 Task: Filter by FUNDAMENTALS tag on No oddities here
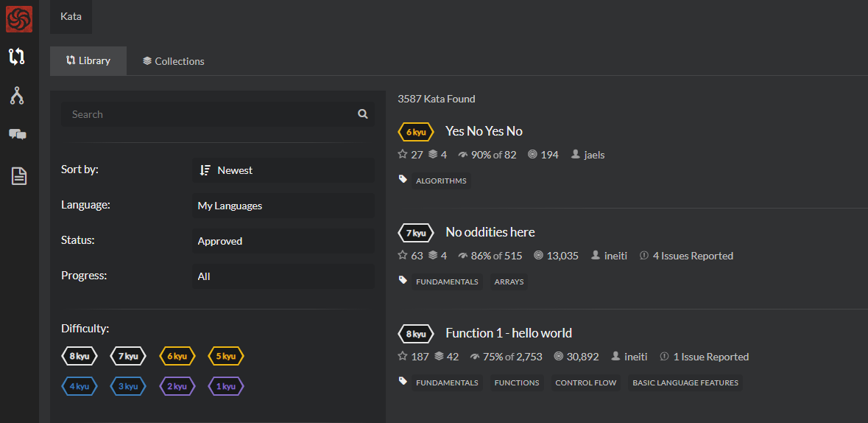(x=447, y=282)
